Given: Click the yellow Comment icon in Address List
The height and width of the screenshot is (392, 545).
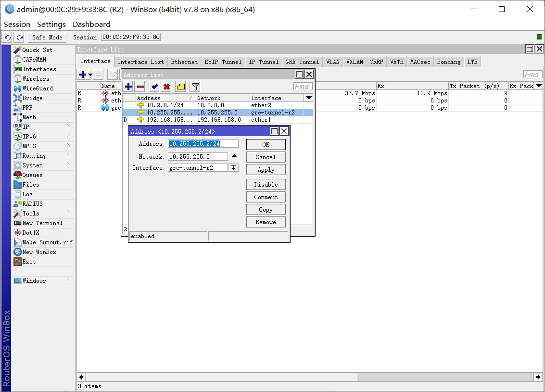Looking at the screenshot, I should [181, 87].
